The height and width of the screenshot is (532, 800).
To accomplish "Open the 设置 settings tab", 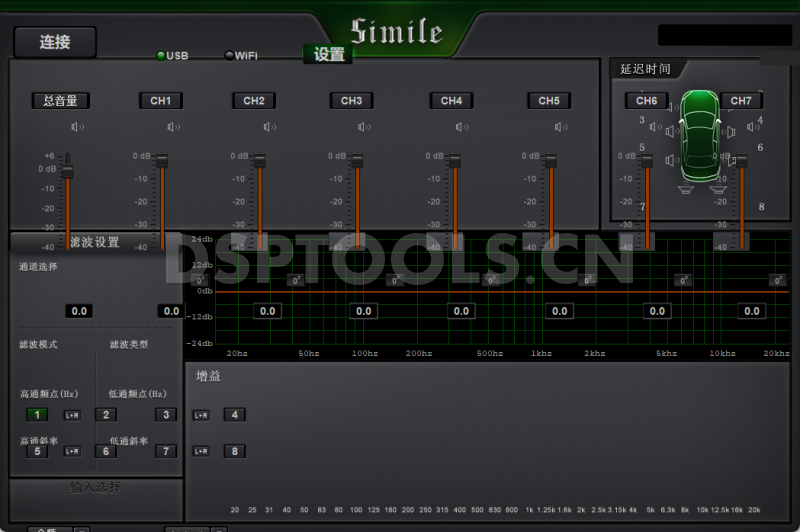I will click(329, 55).
